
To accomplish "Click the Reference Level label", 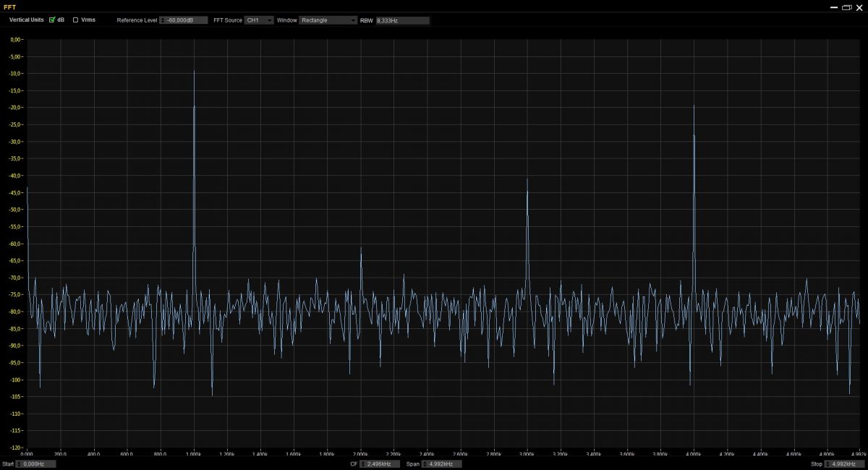I will 137,20.
